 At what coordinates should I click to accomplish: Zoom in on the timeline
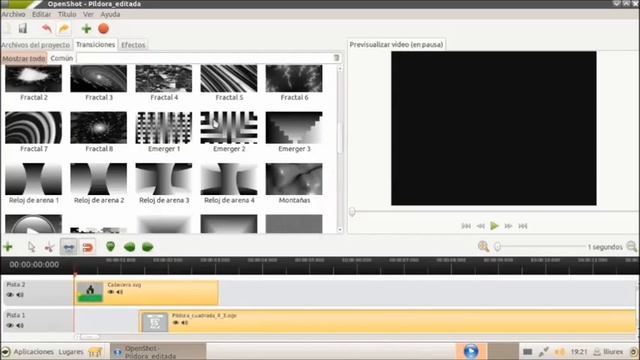tap(483, 247)
